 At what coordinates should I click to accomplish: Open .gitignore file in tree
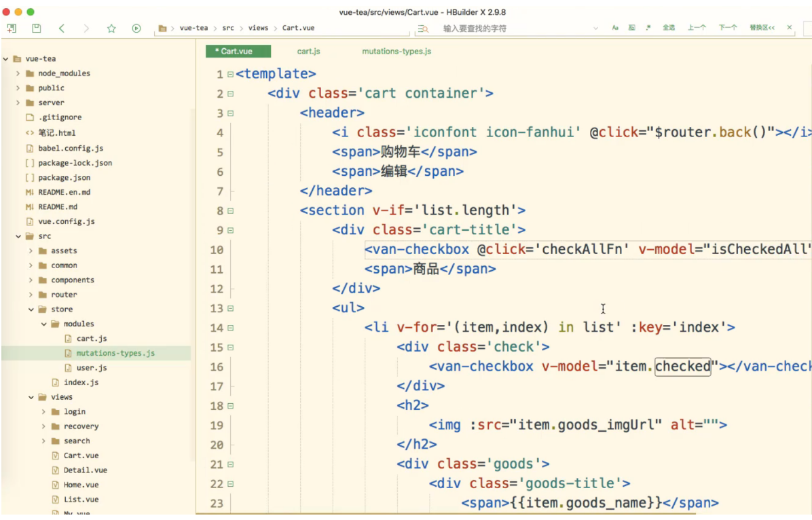click(60, 117)
